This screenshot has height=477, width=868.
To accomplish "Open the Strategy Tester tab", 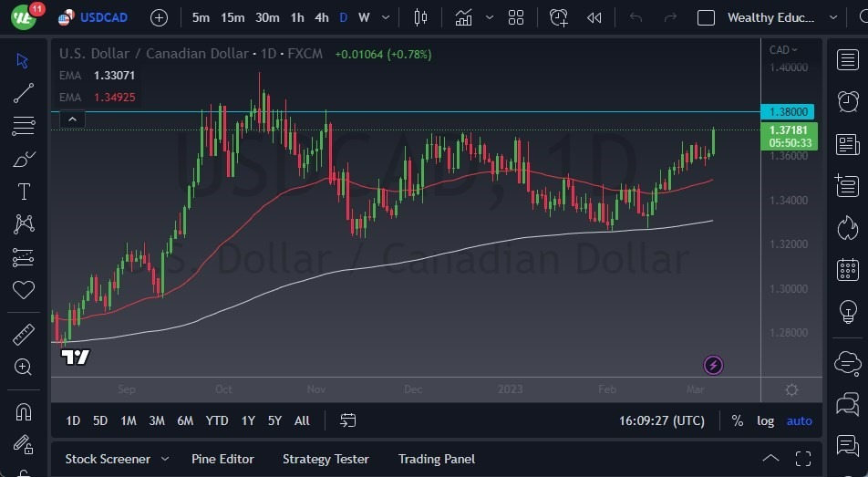I will click(x=325, y=460).
